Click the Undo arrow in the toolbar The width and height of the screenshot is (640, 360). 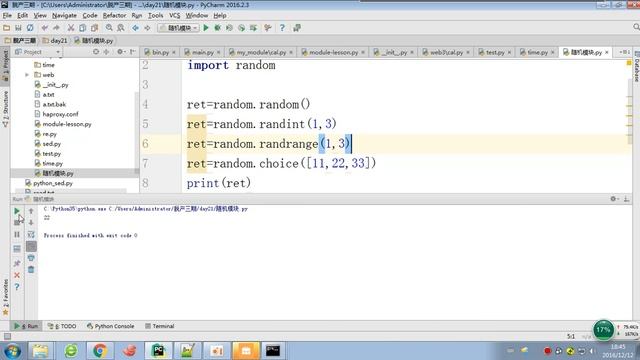44,28
